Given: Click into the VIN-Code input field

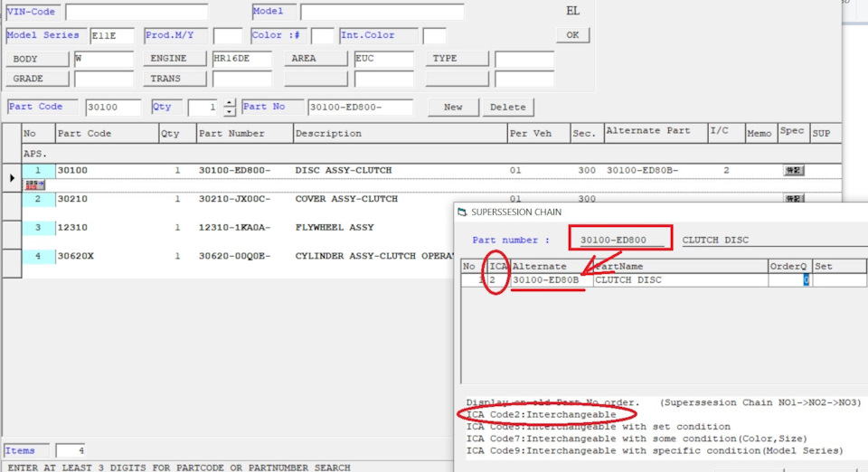Looking at the screenshot, I should point(136,13).
